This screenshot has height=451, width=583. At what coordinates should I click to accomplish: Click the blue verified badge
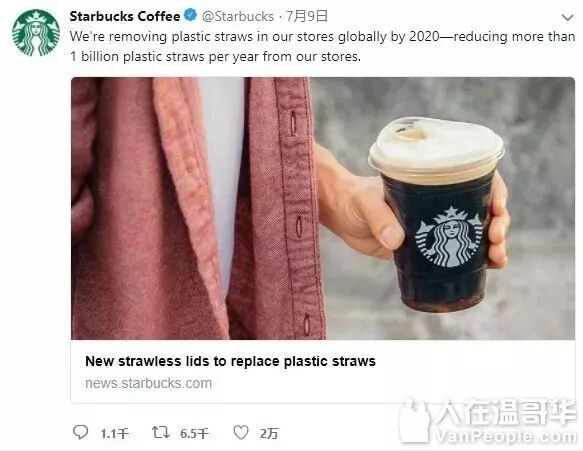(x=191, y=16)
